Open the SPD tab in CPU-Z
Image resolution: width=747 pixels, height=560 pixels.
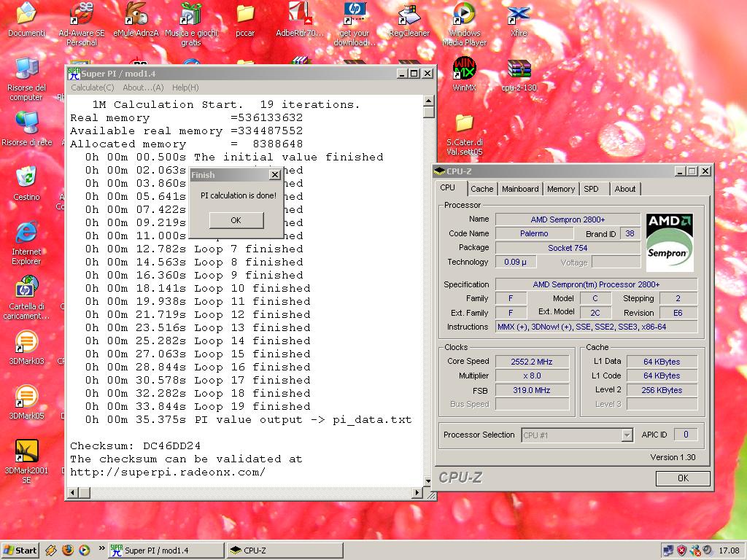coord(591,189)
